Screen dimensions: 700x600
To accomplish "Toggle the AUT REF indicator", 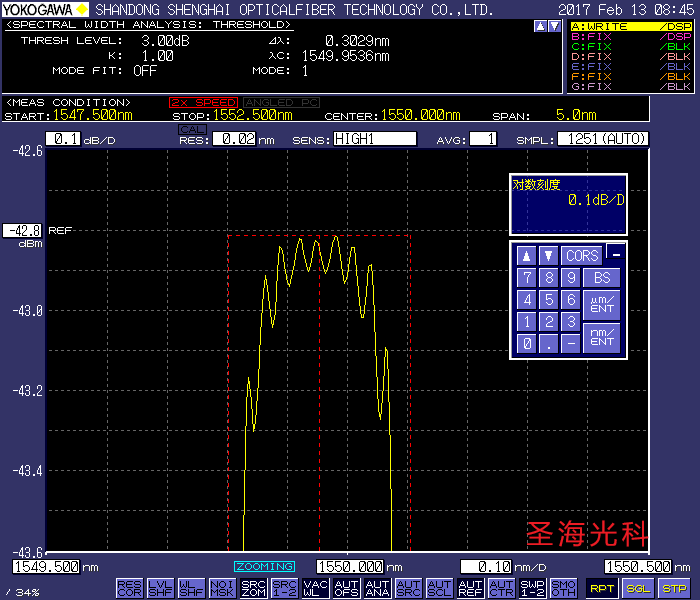I will [471, 588].
